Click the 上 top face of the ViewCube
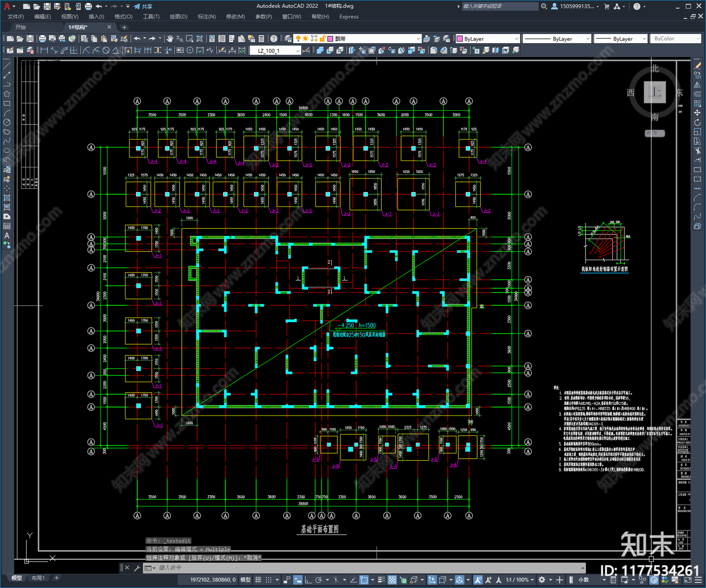Screen dimensions: 706x588 (655, 92)
